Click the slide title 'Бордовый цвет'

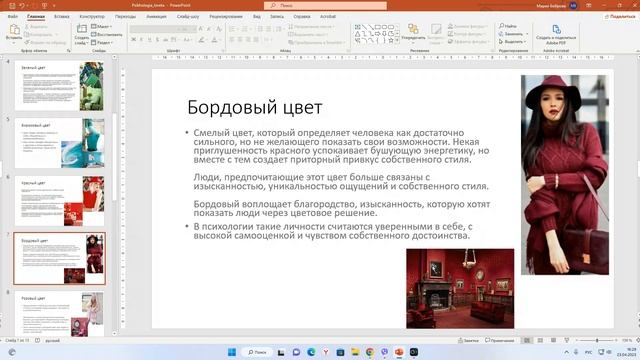coord(255,107)
